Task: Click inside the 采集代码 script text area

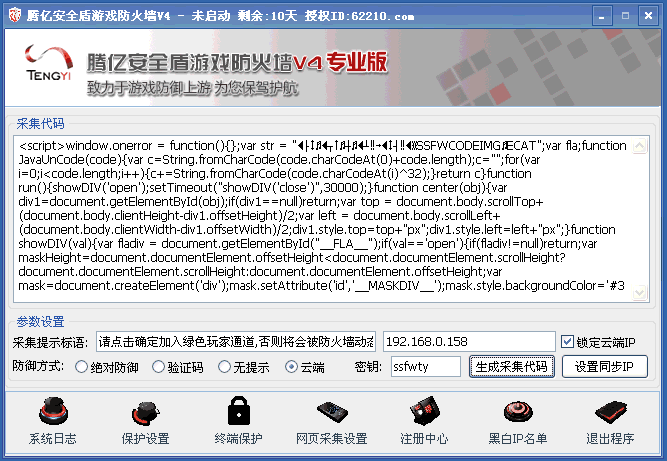Action: (x=323, y=219)
